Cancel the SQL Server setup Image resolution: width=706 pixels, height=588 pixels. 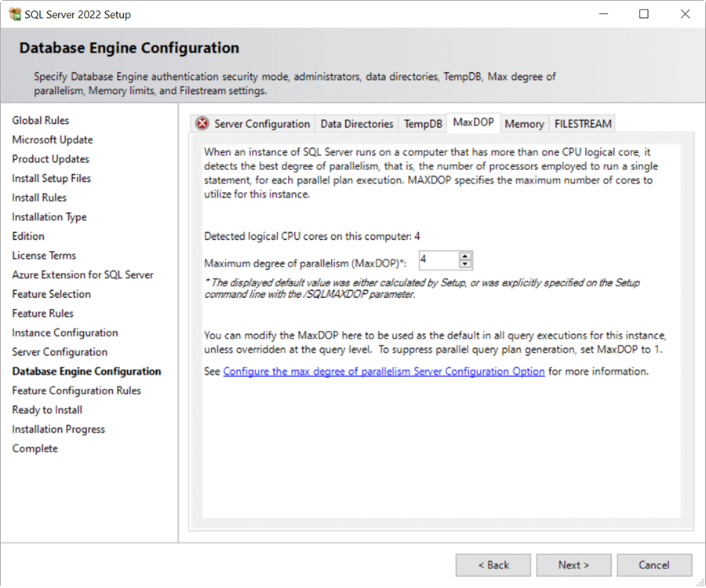tap(654, 564)
